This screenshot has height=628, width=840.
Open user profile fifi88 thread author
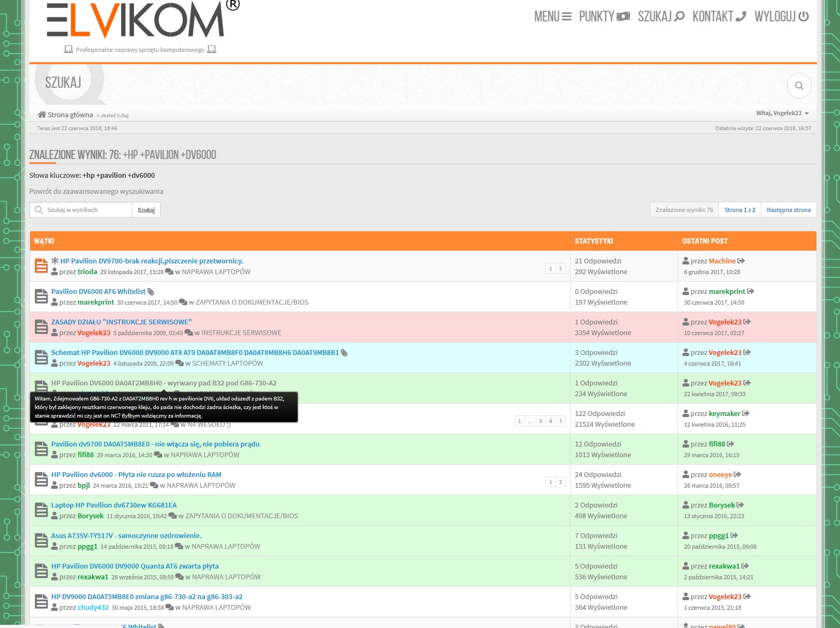click(x=86, y=455)
